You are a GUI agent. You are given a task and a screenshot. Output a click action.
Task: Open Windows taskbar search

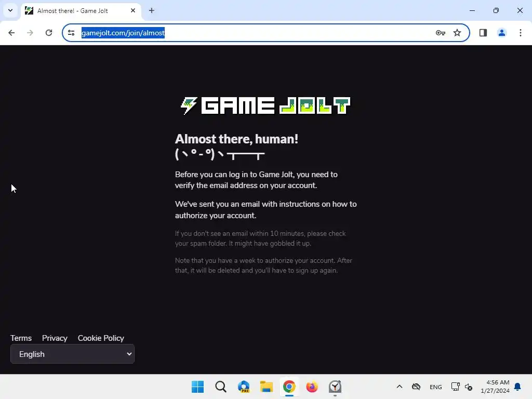[x=220, y=387]
